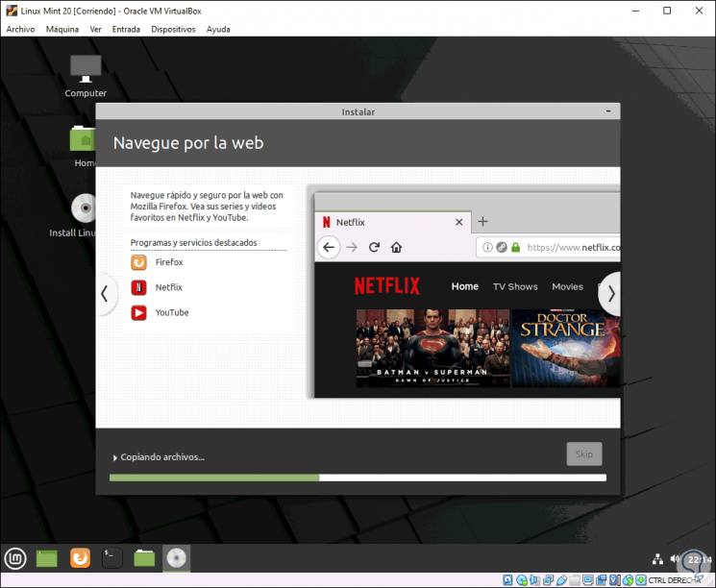
Task: Click the Doctor Strange poster
Action: (x=566, y=349)
